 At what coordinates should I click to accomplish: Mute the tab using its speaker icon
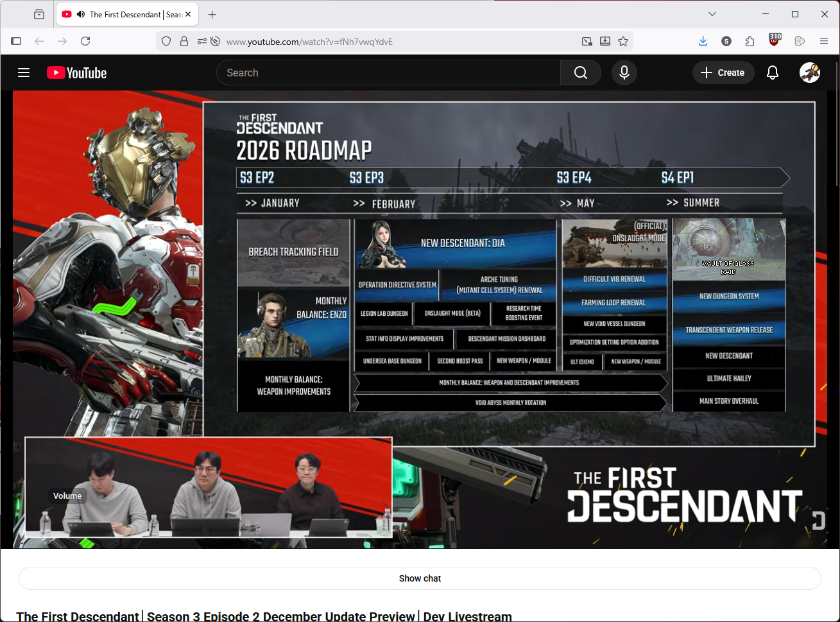coord(81,14)
